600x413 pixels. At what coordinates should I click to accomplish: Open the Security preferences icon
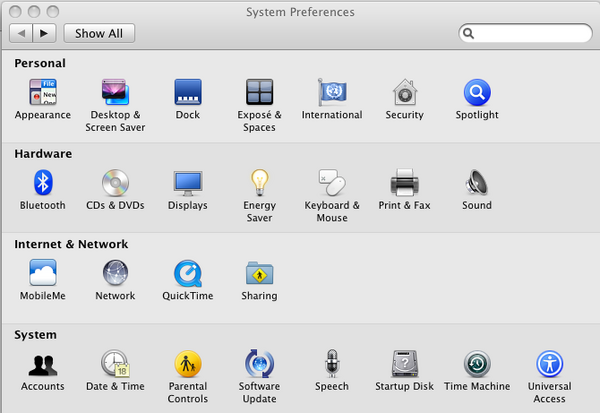[x=405, y=92]
